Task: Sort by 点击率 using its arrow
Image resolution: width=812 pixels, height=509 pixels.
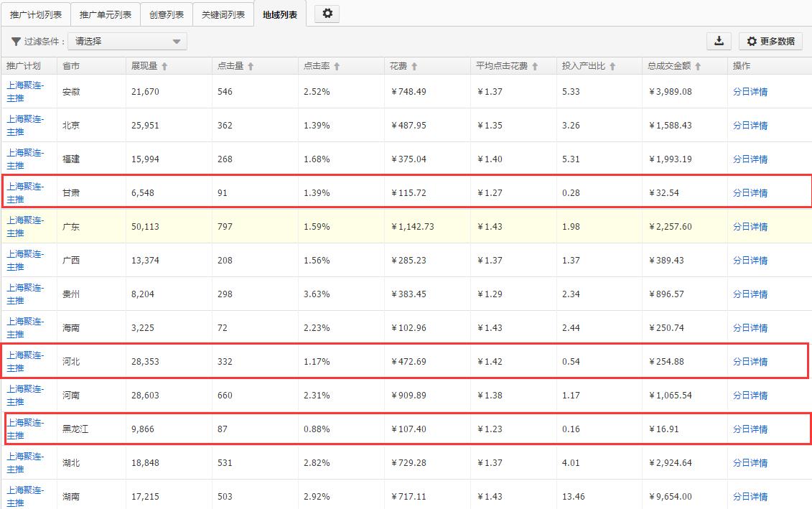Action: pos(337,67)
